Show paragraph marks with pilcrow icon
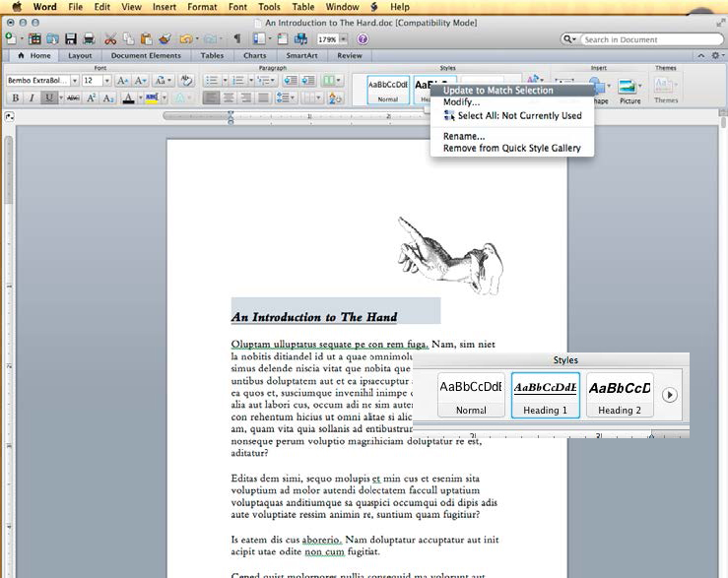 coord(236,39)
